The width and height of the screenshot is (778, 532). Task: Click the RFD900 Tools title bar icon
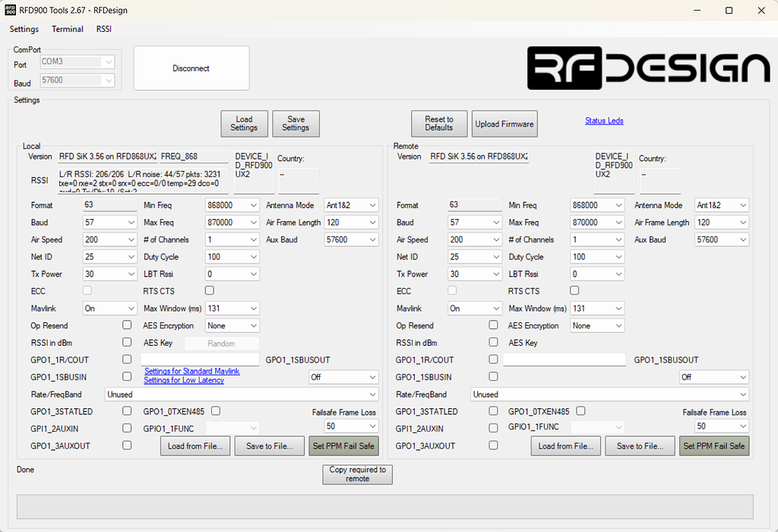11,11
